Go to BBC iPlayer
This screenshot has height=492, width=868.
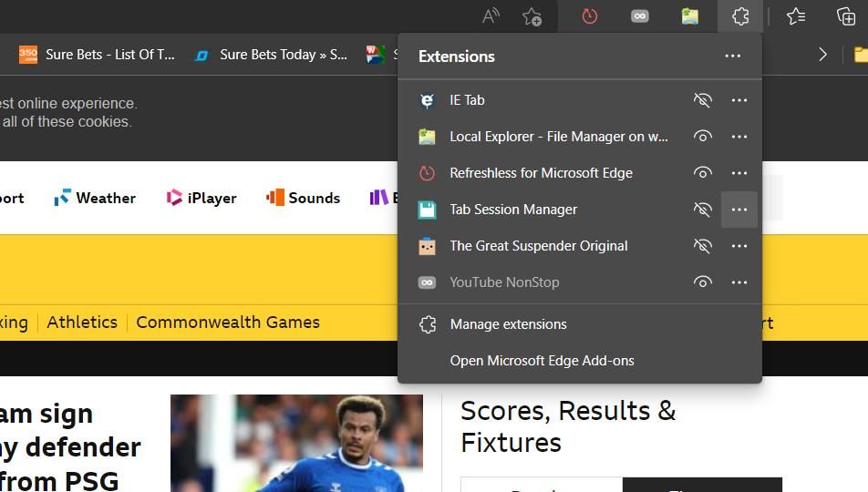pyautogui.click(x=201, y=198)
